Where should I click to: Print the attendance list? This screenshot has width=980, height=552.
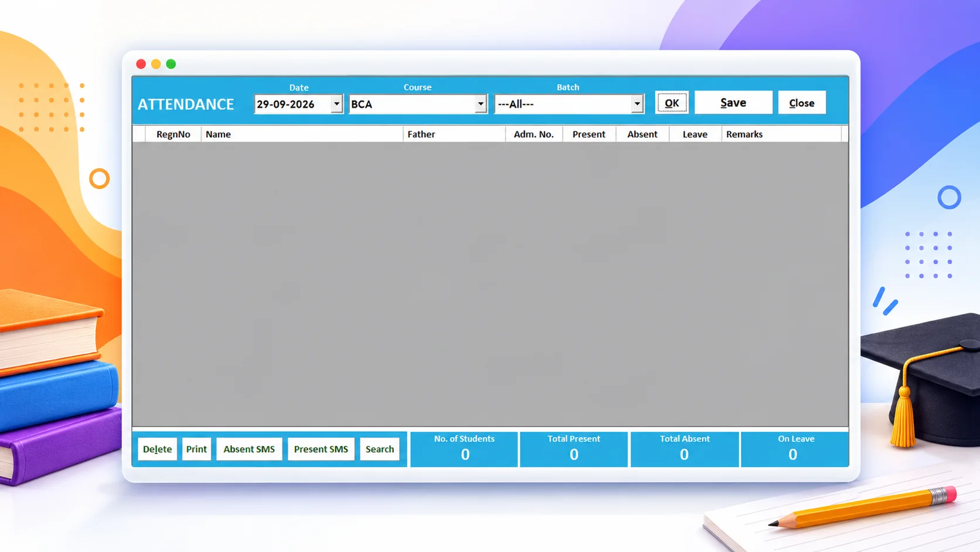pos(196,449)
